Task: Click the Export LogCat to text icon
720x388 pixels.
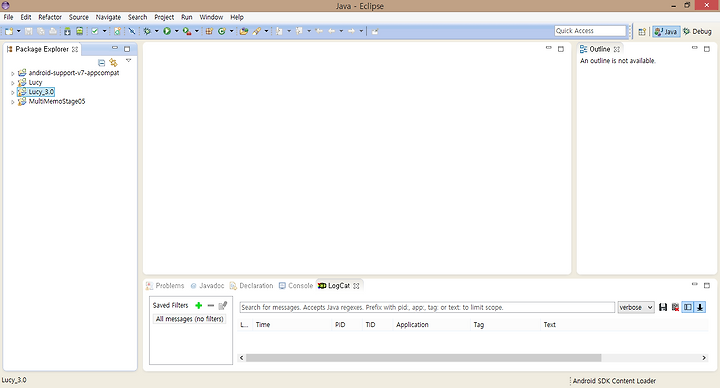Action: click(663, 307)
